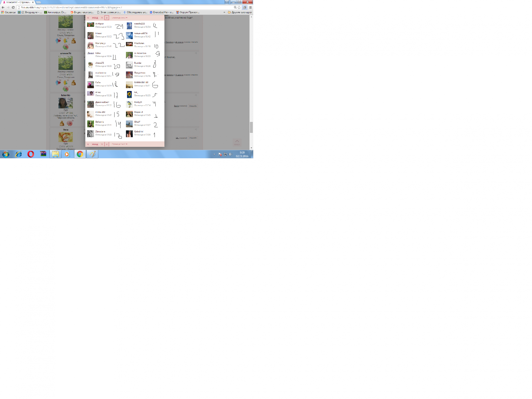The height and width of the screenshot is (399, 532).
Task: Reload the page with Chrome's refresh icon
Action: 13,7
